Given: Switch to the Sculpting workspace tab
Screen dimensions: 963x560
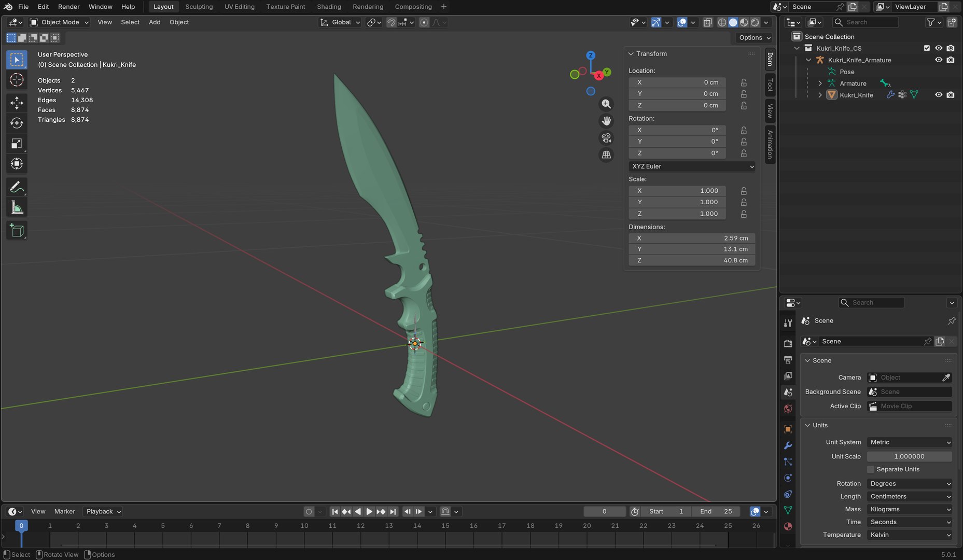Looking at the screenshot, I should (199, 7).
